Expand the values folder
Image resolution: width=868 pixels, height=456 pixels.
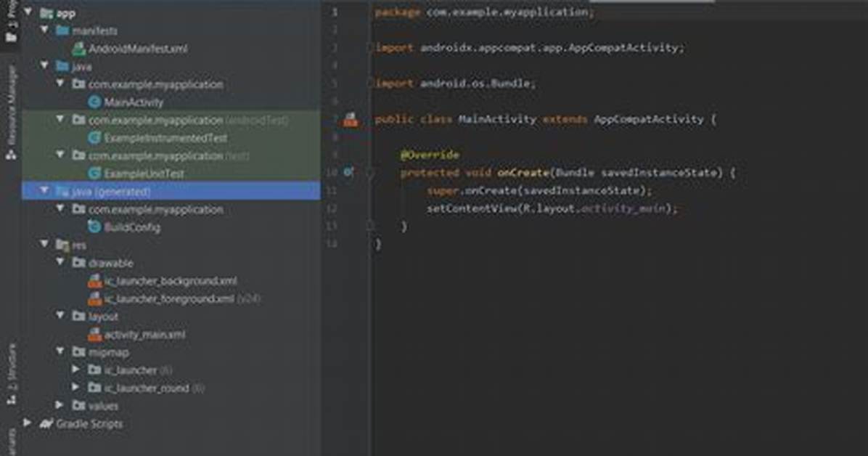[60, 405]
